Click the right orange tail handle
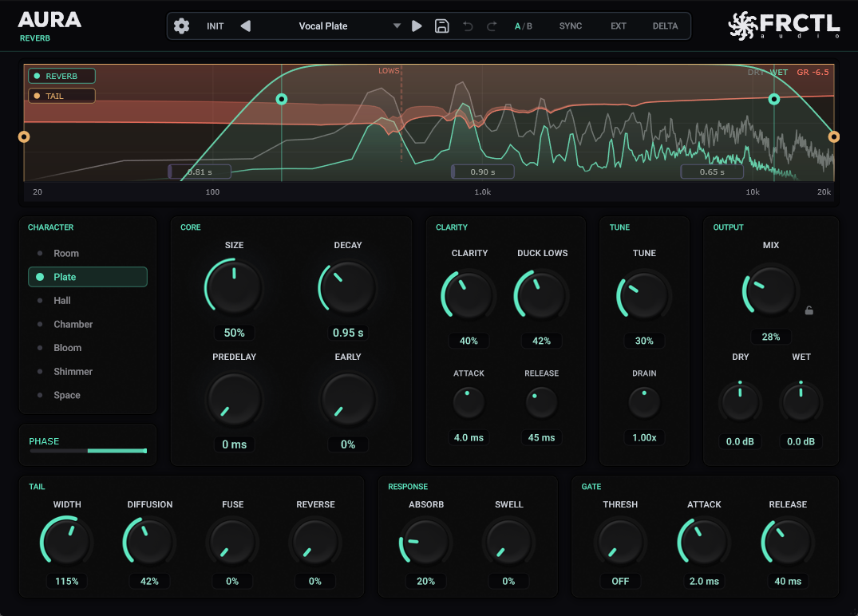This screenshot has width=858, height=616. click(833, 136)
